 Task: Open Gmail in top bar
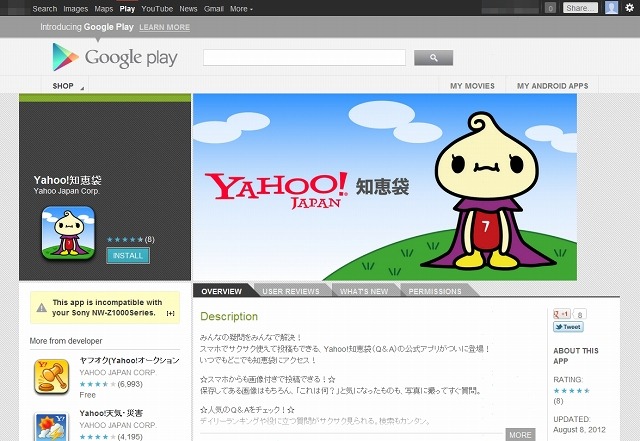point(214,9)
